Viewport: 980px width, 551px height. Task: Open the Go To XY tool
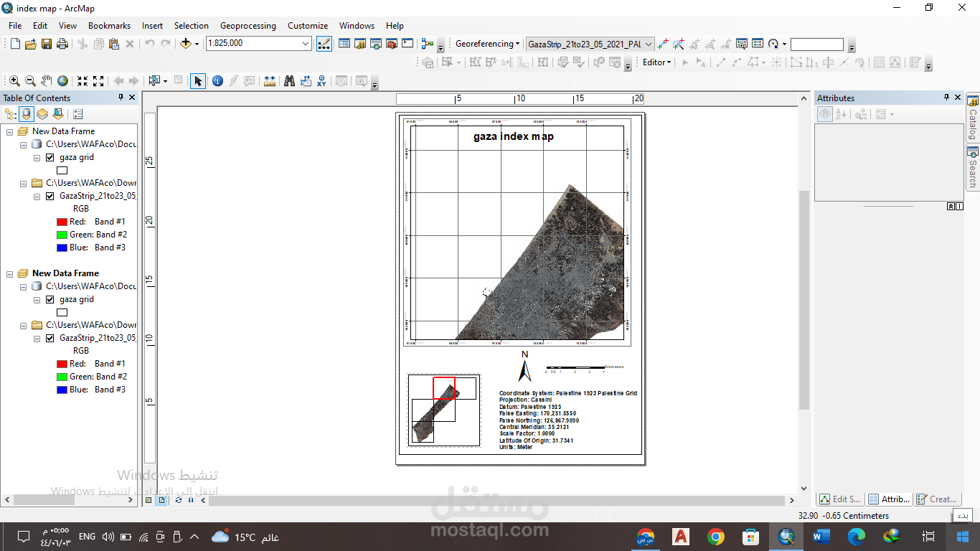tap(321, 81)
